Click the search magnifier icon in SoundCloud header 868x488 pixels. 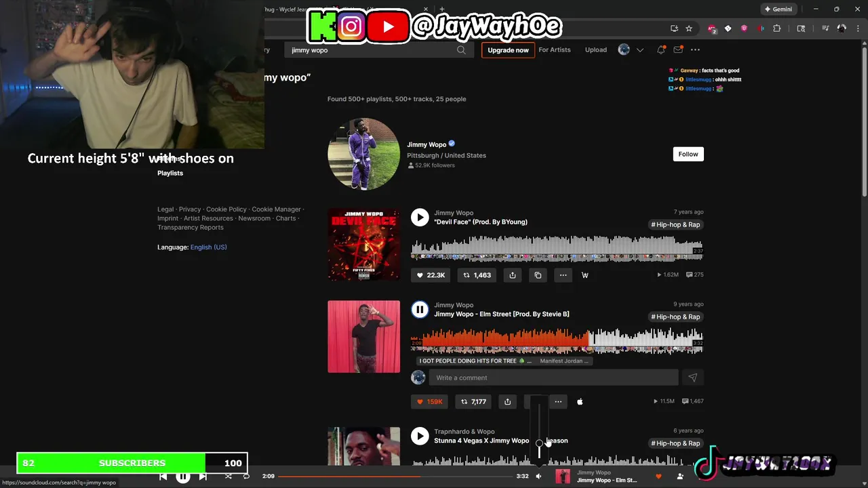tap(461, 50)
